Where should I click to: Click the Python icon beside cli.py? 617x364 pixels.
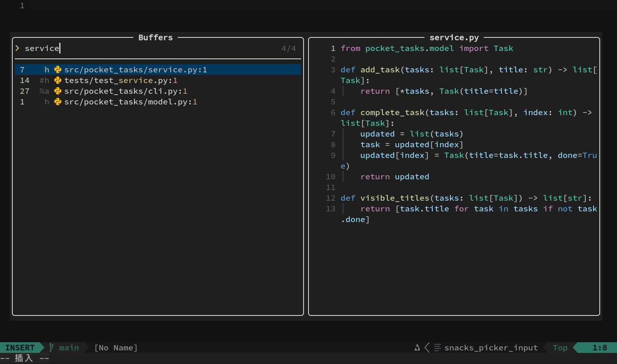(58, 91)
